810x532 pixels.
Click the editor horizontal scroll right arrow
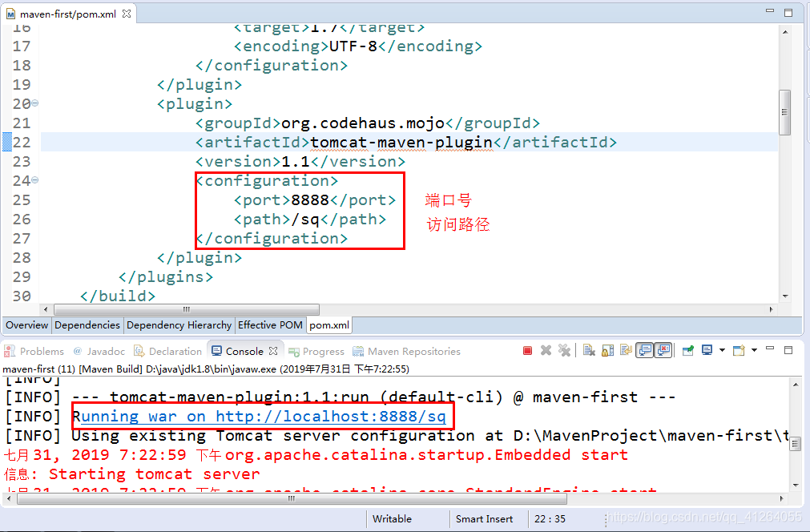click(771, 309)
